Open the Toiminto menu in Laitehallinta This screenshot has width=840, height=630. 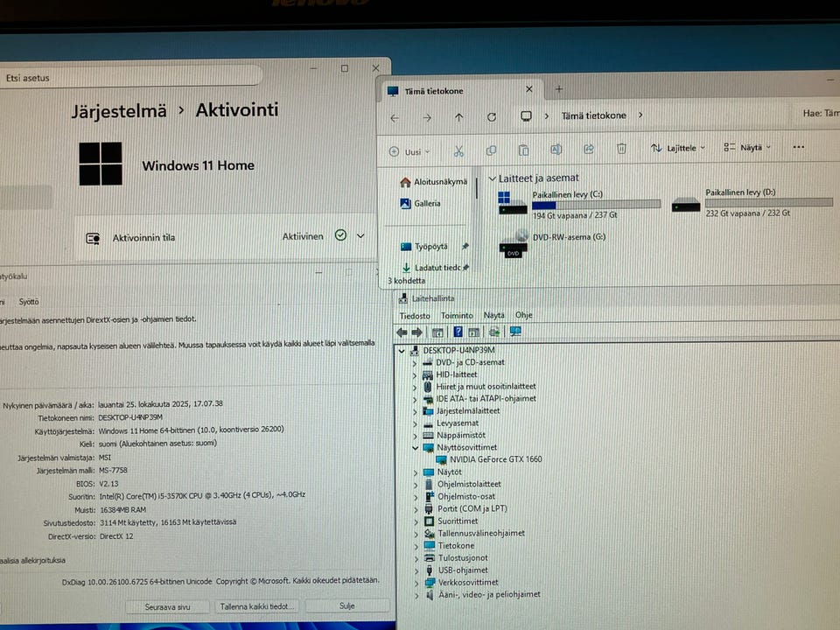(457, 316)
